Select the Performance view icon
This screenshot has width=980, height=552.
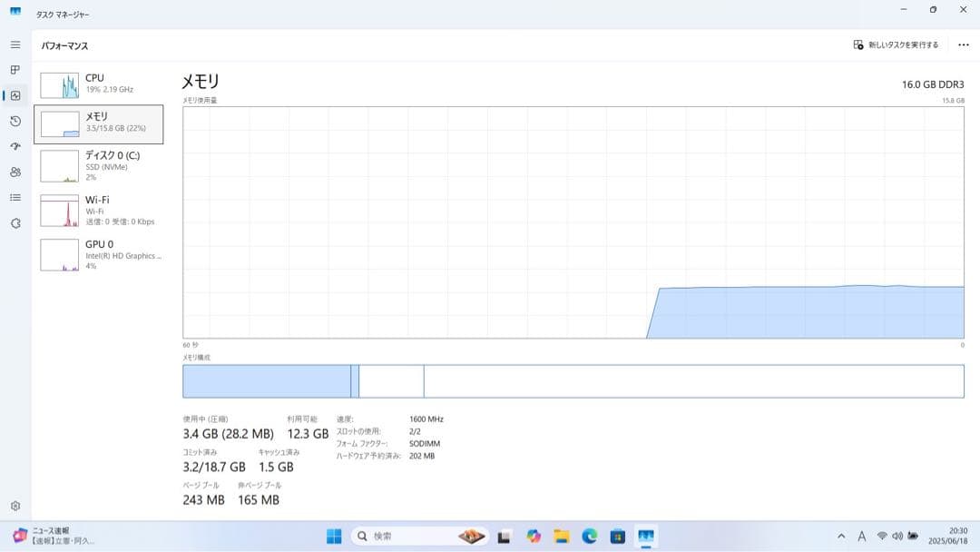click(x=15, y=94)
